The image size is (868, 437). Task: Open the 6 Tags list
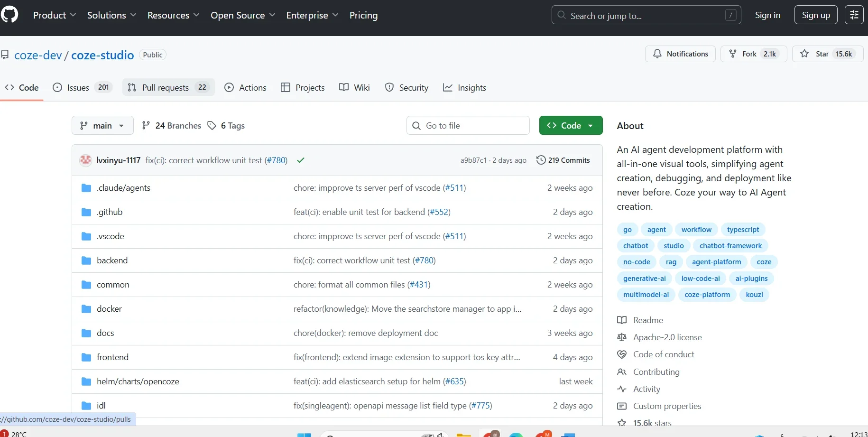coord(227,126)
